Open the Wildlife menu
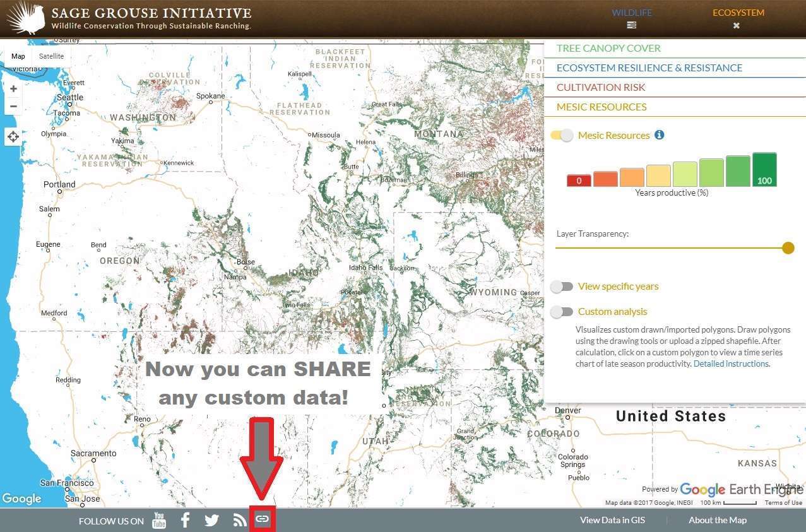This screenshot has width=806, height=532. coord(632,13)
